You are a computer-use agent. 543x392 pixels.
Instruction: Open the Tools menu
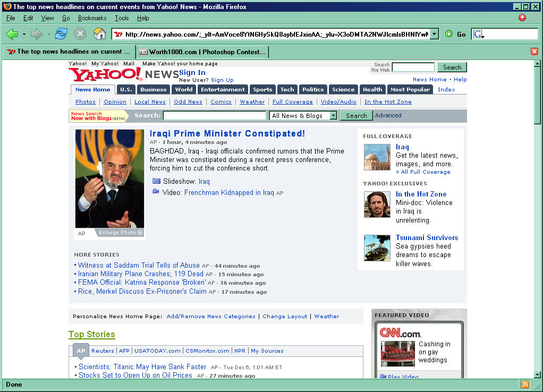(122, 18)
